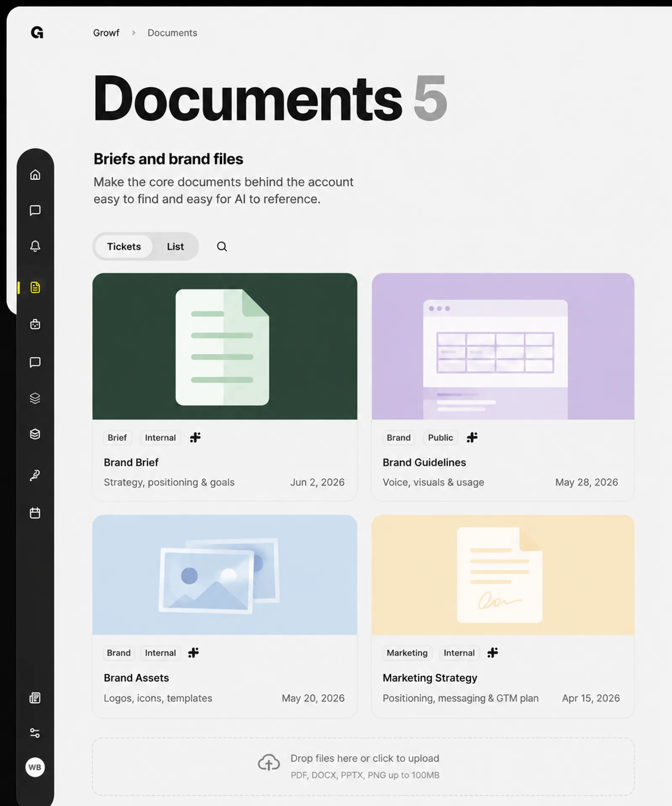
Task: Click the Apr 15, 2026 date
Action: (x=591, y=698)
